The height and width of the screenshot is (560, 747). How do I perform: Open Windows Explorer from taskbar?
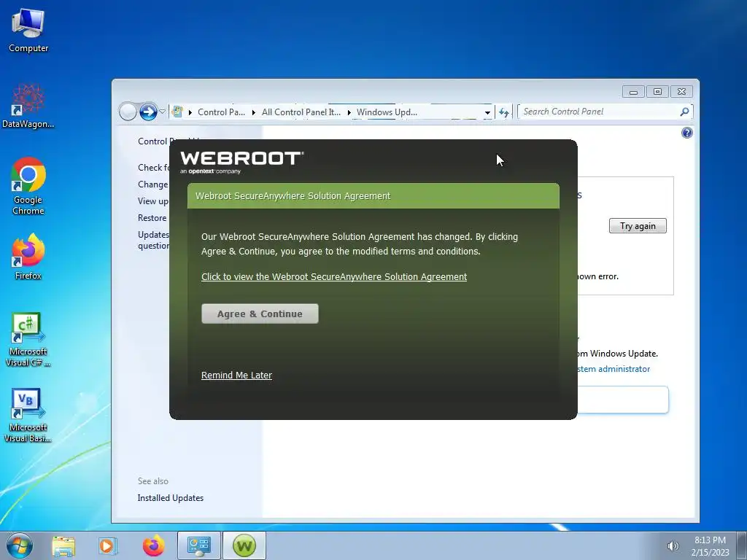(x=63, y=545)
